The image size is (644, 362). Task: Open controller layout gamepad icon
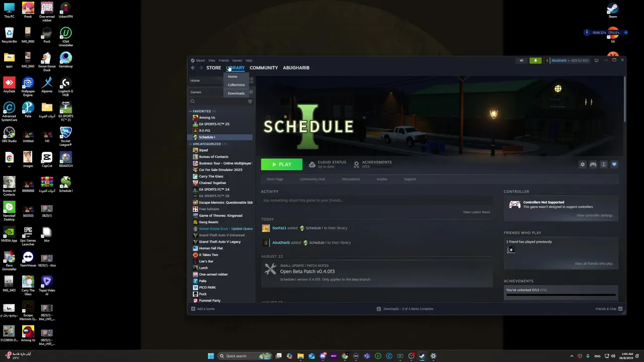[x=593, y=164]
